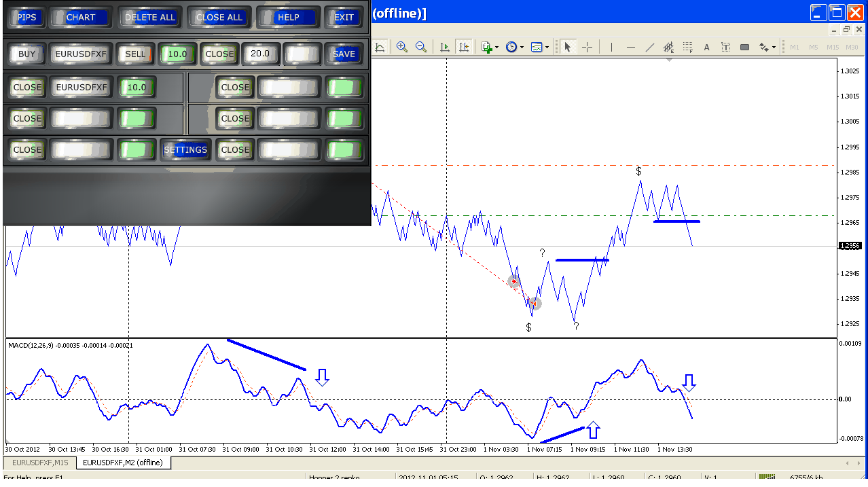The height and width of the screenshot is (487, 868).
Task: Click the Zoom In magnifier icon
Action: point(402,47)
